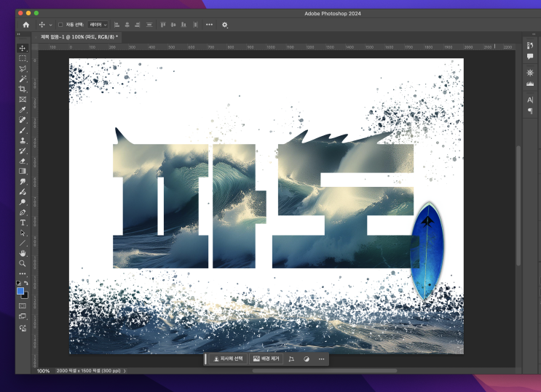541x392 pixels.
Task: Click the vertical scrollbar beside canvas
Action: 518,206
